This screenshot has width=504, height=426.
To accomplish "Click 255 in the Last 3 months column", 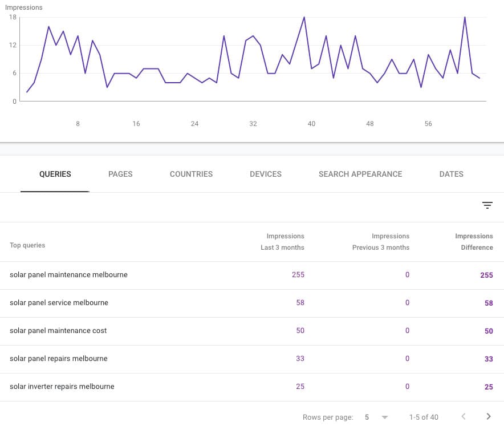I will pyautogui.click(x=298, y=275).
